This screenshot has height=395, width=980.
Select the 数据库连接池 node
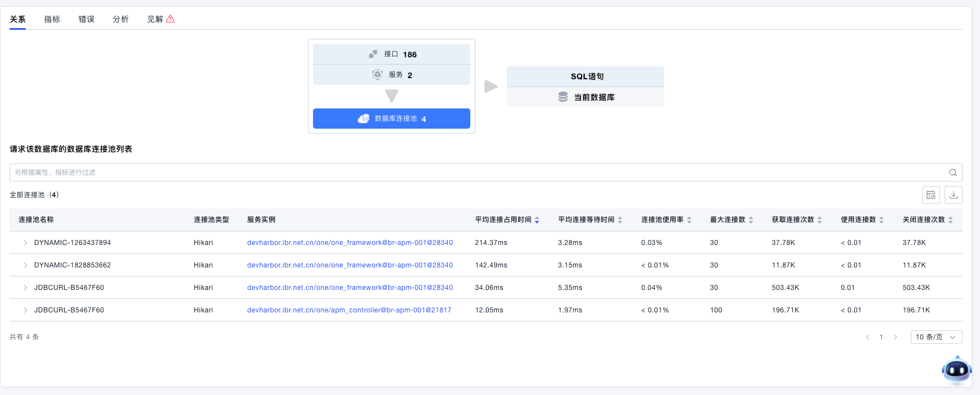[x=391, y=119]
